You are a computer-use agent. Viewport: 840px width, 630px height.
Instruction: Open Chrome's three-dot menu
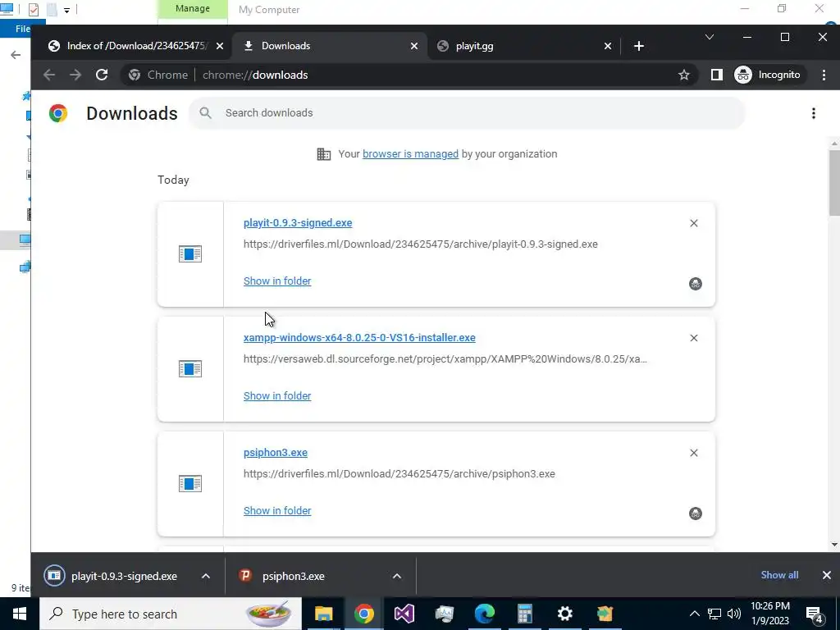tap(824, 75)
